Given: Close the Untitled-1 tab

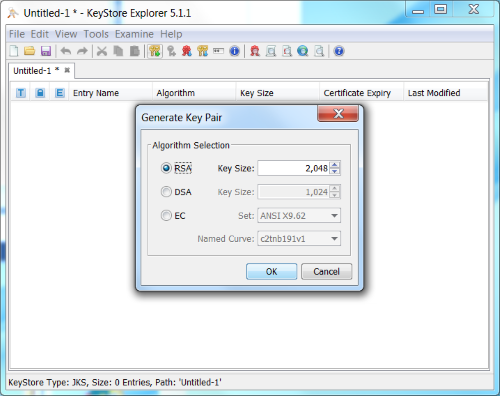Looking at the screenshot, I should click(x=67, y=70).
